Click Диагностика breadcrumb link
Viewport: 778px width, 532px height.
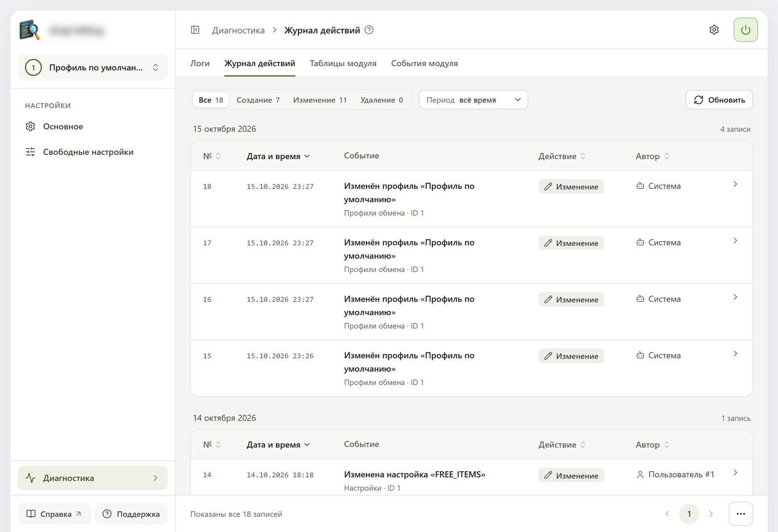point(238,31)
